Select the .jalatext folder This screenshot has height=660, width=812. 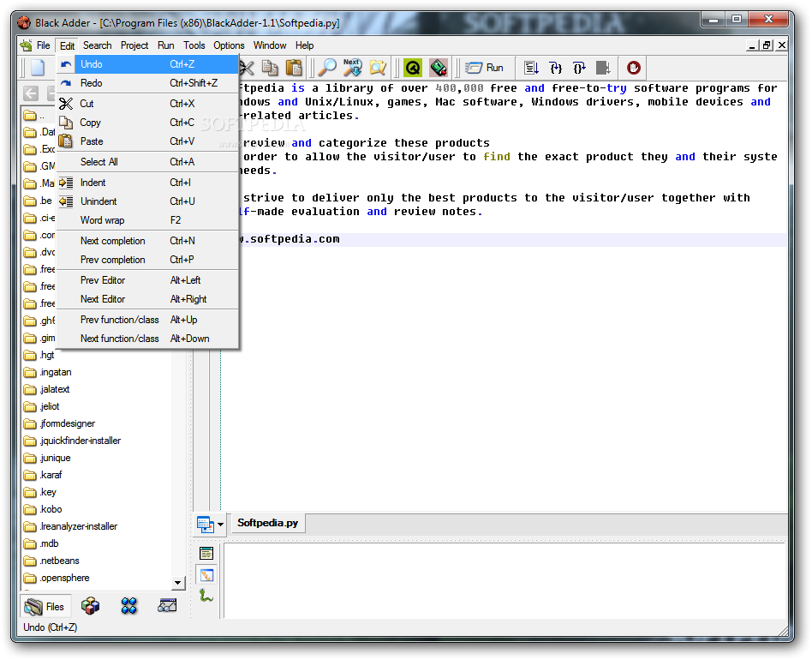(46, 389)
